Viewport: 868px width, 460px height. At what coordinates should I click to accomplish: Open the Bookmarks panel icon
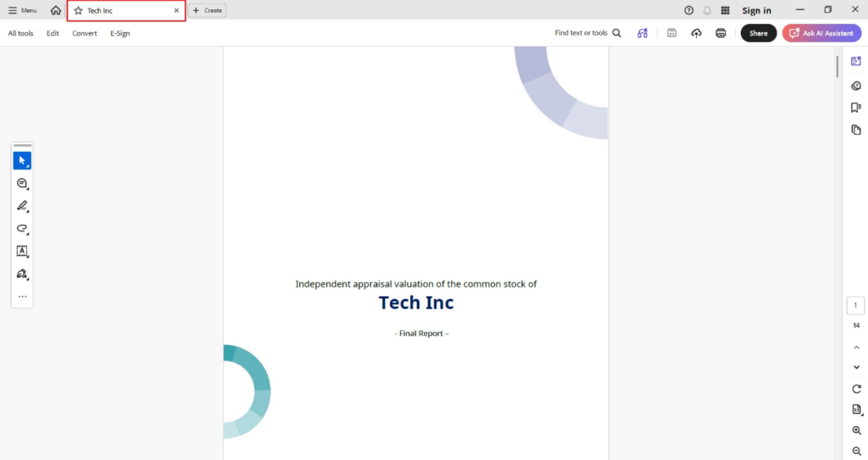(856, 108)
